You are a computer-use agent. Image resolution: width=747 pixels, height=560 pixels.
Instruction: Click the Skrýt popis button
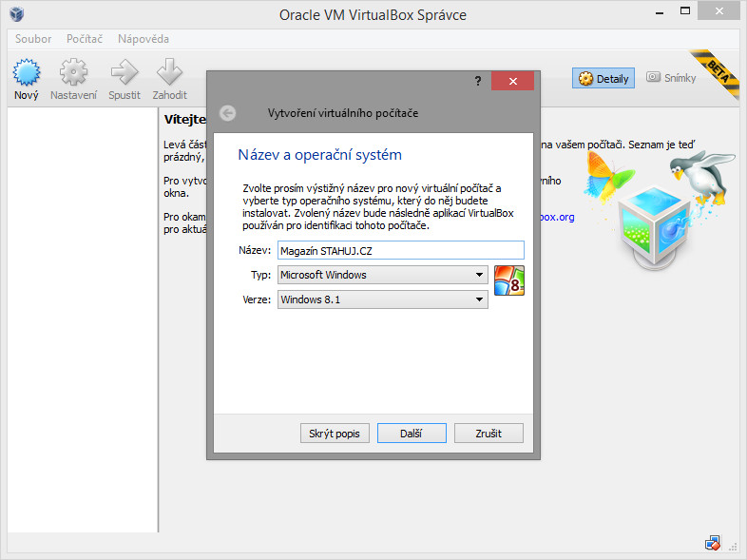[335, 434]
